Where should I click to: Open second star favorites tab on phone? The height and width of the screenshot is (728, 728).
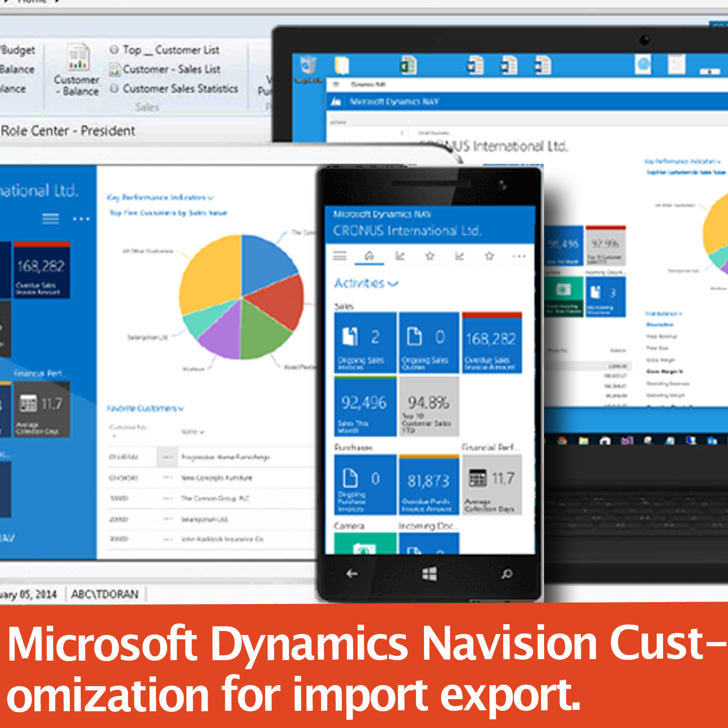click(x=489, y=256)
